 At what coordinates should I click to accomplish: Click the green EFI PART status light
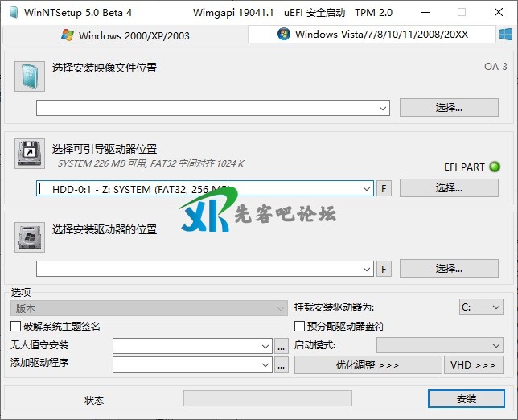495,167
